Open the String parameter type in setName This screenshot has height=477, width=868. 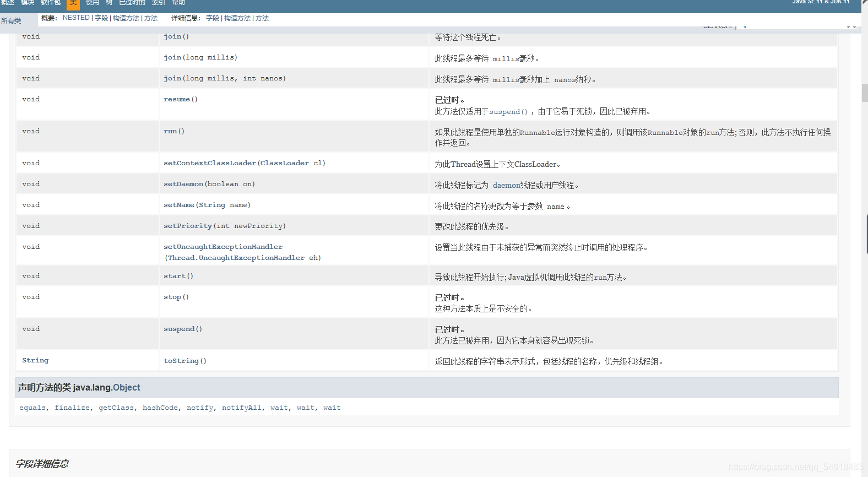pos(212,205)
